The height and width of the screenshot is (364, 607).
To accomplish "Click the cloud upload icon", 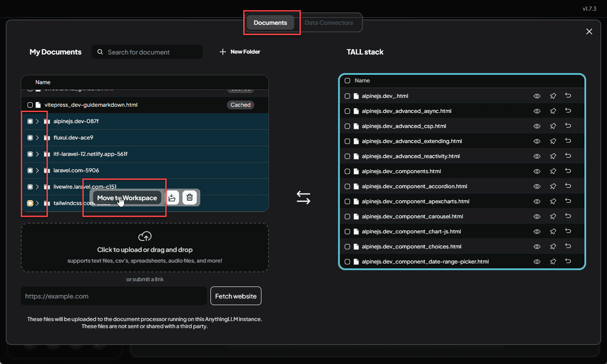I will point(145,236).
